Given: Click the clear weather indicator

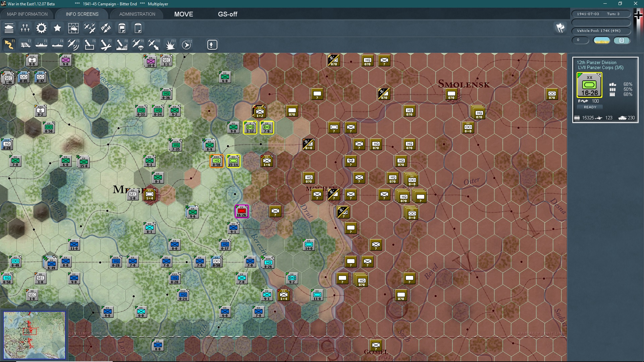Looking at the screenshot, I should [602, 41].
